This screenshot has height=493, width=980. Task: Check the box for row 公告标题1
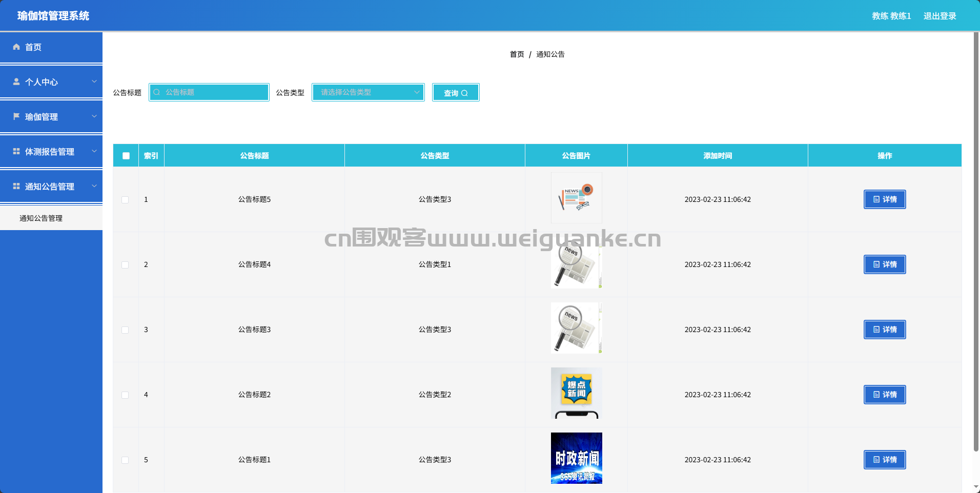[x=125, y=460]
